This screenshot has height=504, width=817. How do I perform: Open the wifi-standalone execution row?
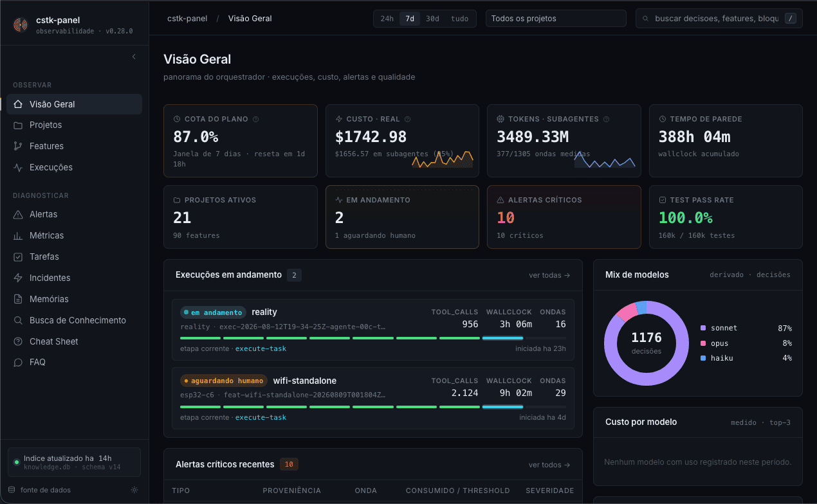coord(373,399)
